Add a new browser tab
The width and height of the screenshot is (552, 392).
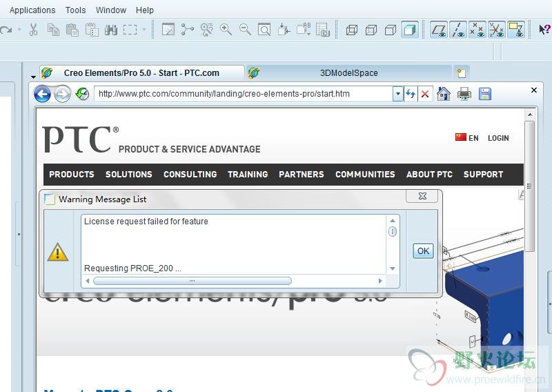[461, 73]
